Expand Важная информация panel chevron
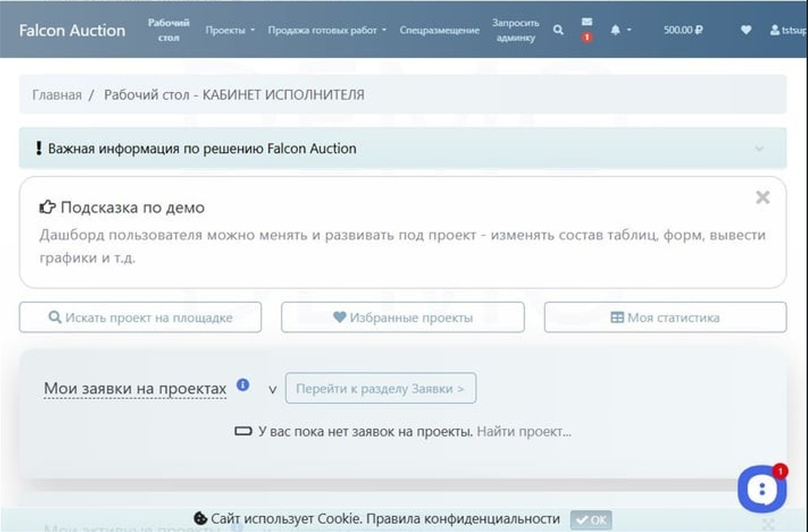Image resolution: width=808 pixels, height=532 pixels. (x=759, y=148)
